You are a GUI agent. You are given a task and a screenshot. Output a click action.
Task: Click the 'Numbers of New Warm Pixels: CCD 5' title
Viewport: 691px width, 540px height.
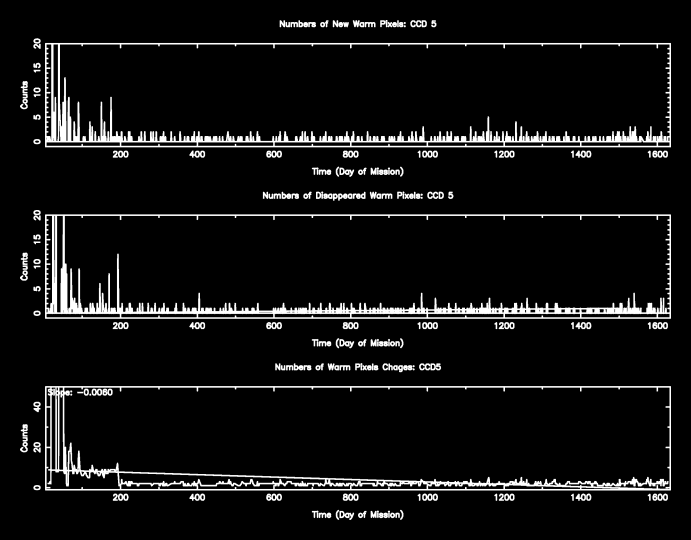[x=357, y=23]
